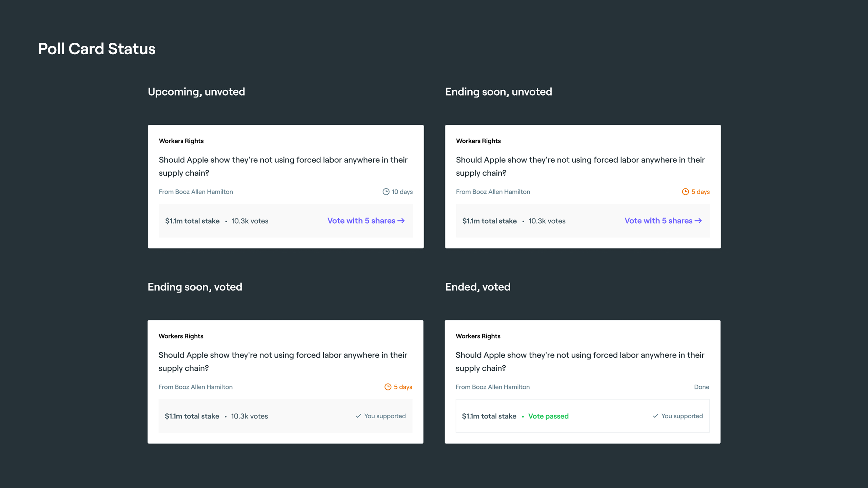This screenshot has width=868, height=488.
Task: Click arrow icon in Ending soon unvoted vote link
Action: coord(698,221)
